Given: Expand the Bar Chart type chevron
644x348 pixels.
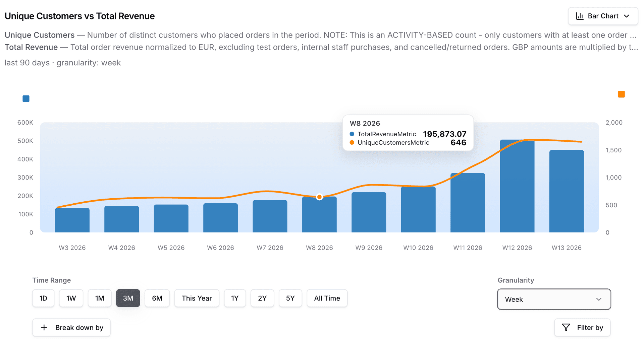Looking at the screenshot, I should point(627,16).
